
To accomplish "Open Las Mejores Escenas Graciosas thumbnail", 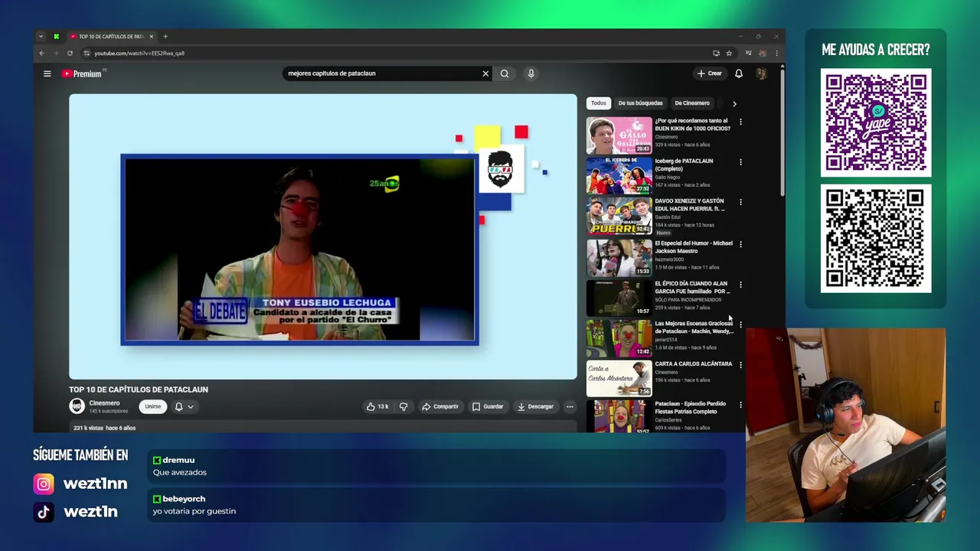I will tap(619, 337).
